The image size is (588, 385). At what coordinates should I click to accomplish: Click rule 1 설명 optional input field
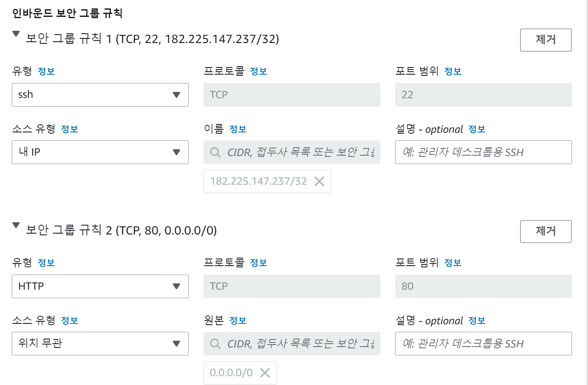pyautogui.click(x=484, y=152)
